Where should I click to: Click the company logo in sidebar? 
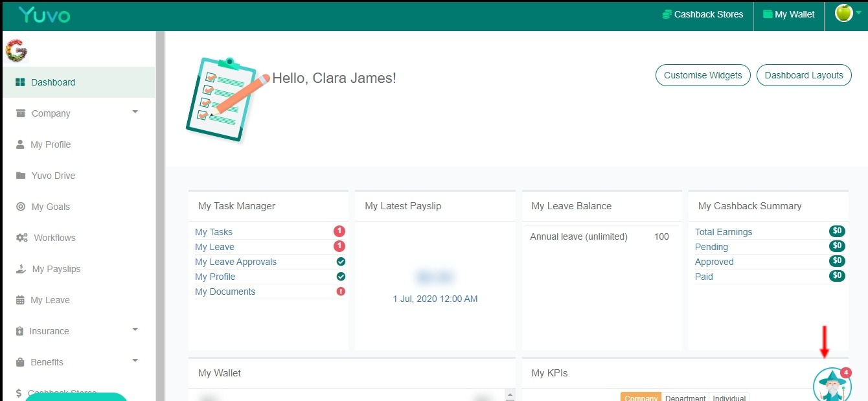(x=16, y=51)
